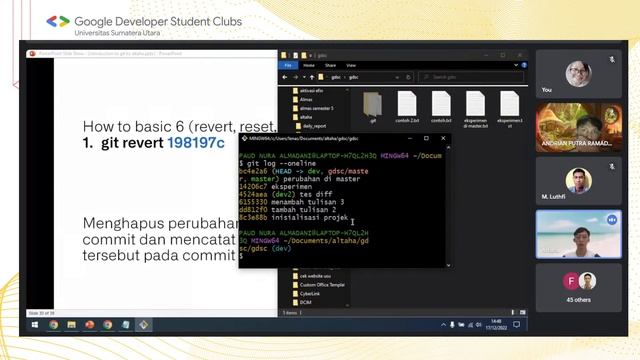Open File Explorer from taskbar

[71, 325]
